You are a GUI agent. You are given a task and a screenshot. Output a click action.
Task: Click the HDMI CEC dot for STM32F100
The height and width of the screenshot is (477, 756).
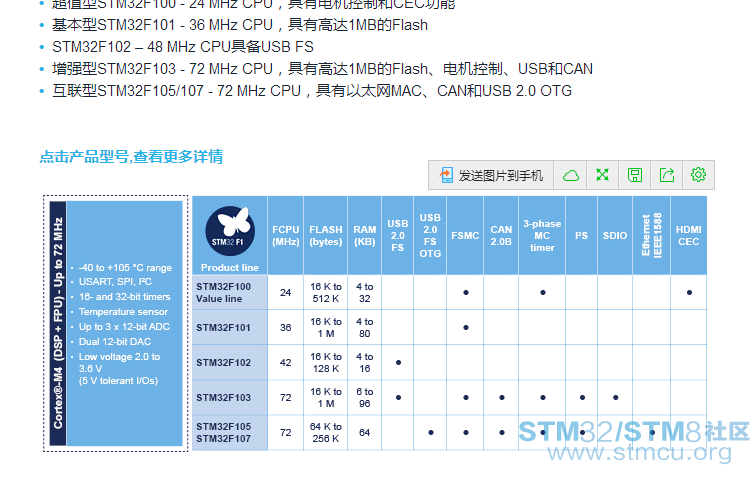point(689,292)
